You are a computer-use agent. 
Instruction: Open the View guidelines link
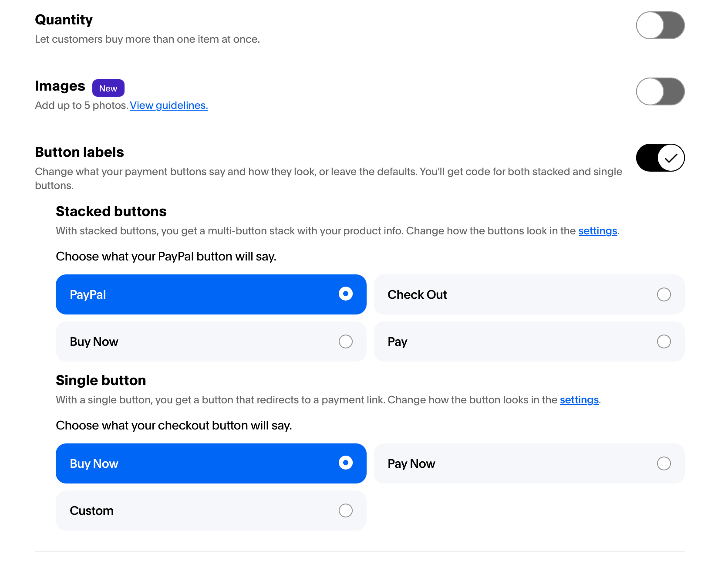point(169,105)
